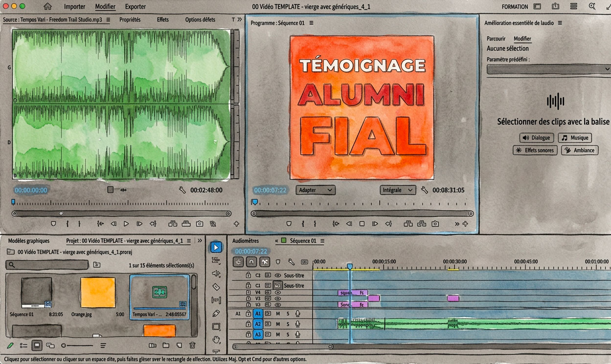Select the Razor tool
The height and width of the screenshot is (364, 611).
[x=216, y=287]
